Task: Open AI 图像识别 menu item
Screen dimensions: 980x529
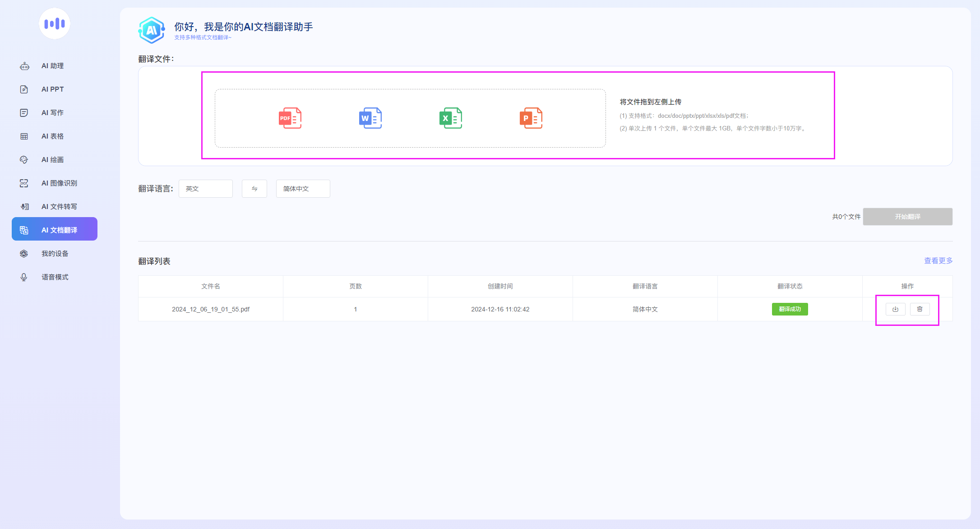Action: click(59, 183)
